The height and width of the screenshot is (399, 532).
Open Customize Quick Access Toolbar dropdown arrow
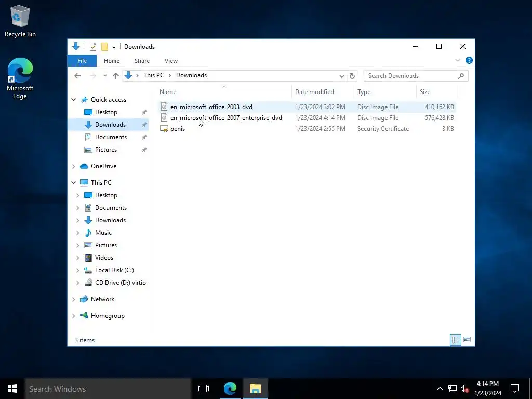pyautogui.click(x=114, y=47)
